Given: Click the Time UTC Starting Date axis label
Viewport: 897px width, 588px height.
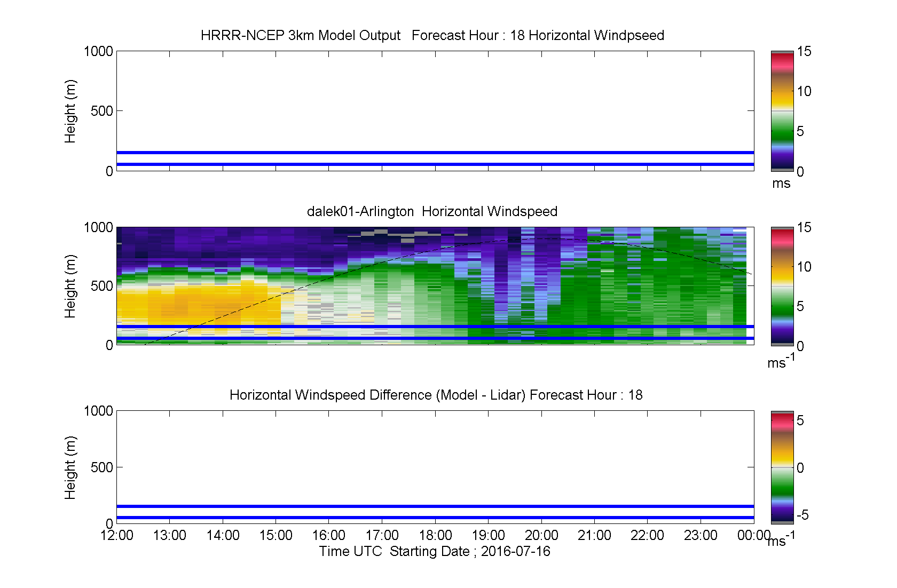Looking at the screenshot, I should (x=435, y=551).
